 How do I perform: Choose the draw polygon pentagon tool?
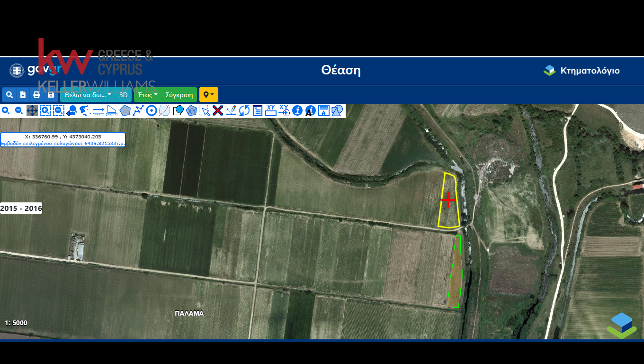(125, 110)
